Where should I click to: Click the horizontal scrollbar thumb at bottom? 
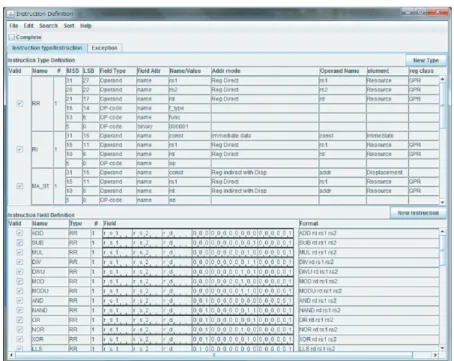click(x=214, y=355)
